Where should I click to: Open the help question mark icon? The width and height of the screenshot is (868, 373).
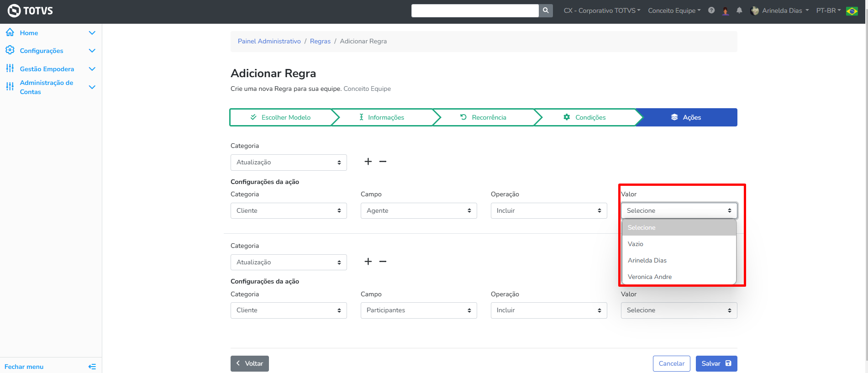[x=711, y=11]
